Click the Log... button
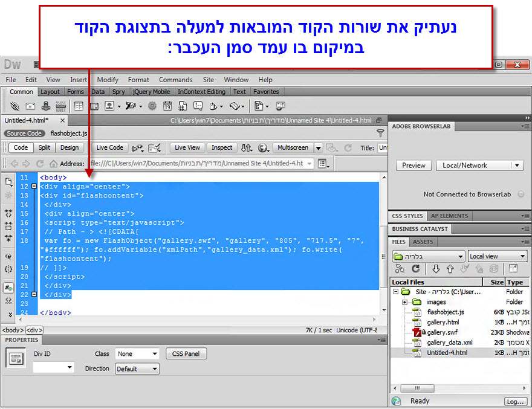 [515, 402]
